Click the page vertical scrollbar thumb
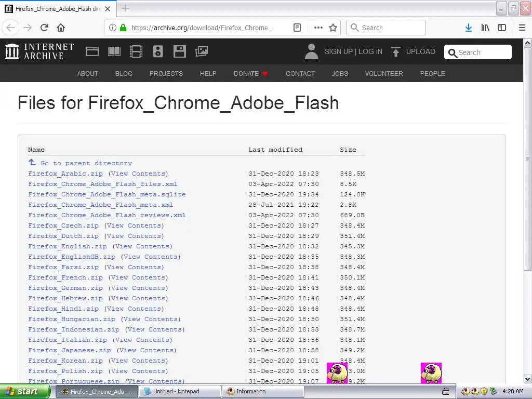The image size is (532, 399). click(527, 159)
